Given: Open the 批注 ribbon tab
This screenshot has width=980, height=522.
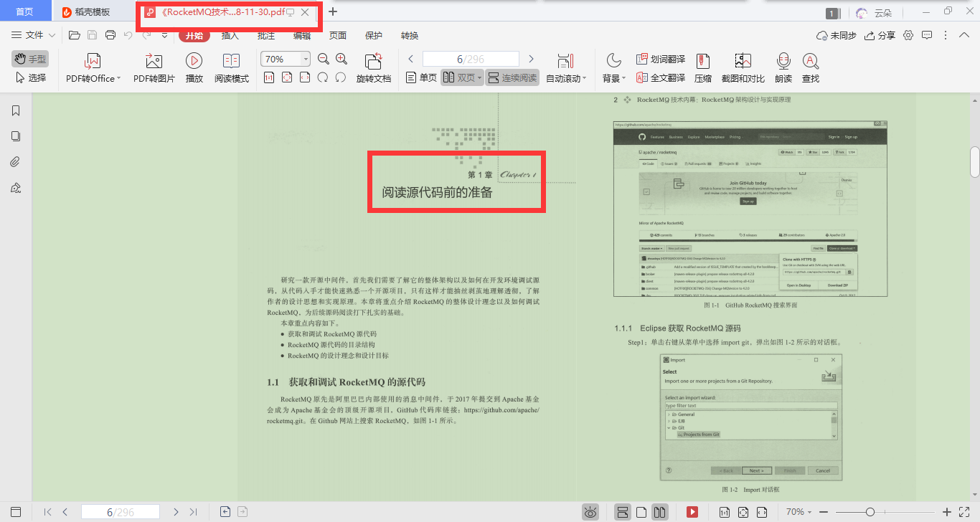Looking at the screenshot, I should pyautogui.click(x=266, y=35).
